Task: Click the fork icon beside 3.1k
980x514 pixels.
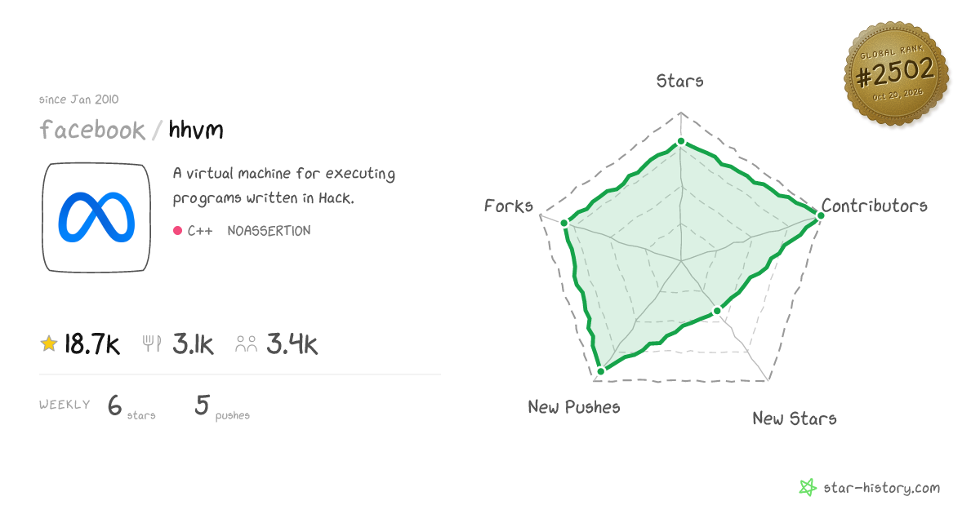Action: [x=153, y=344]
